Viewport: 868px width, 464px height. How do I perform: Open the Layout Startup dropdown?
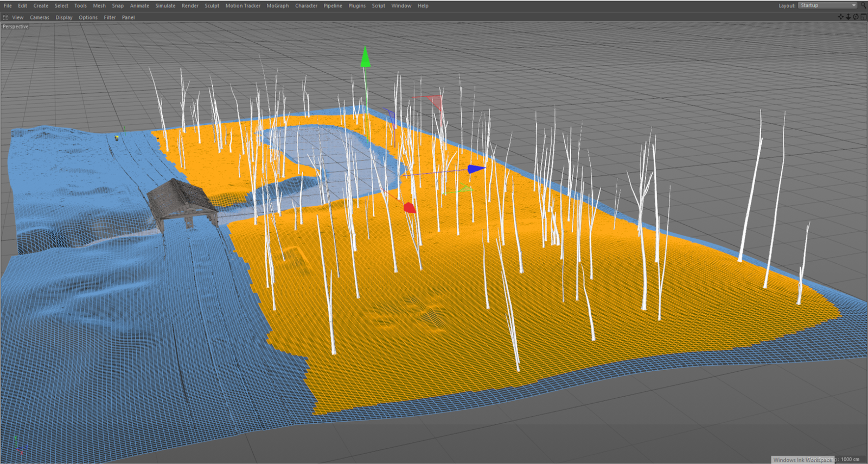pos(827,5)
